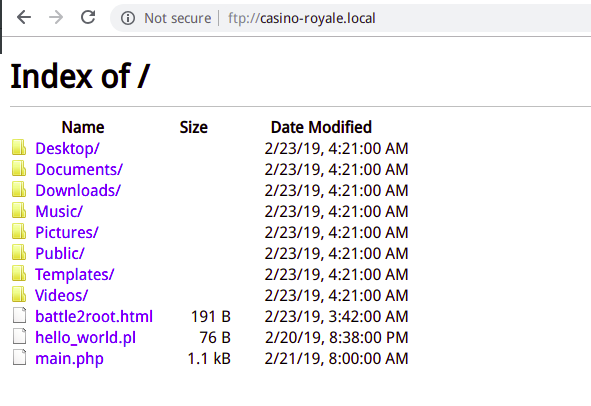
Task: Open the Not secure site info icon
Action: (128, 18)
